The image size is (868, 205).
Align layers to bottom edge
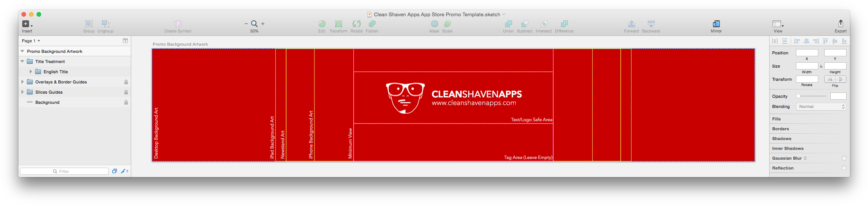pyautogui.click(x=844, y=41)
